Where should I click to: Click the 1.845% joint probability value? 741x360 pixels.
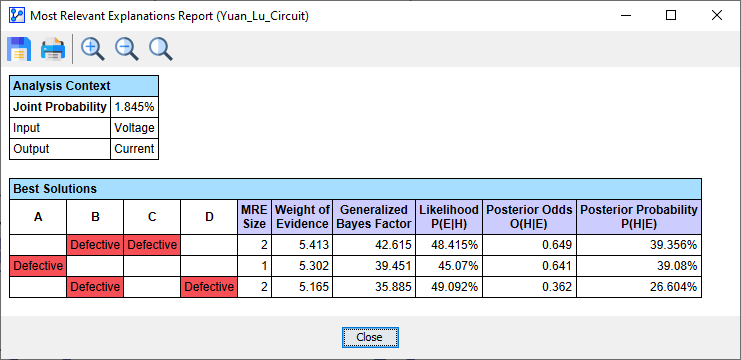click(135, 107)
